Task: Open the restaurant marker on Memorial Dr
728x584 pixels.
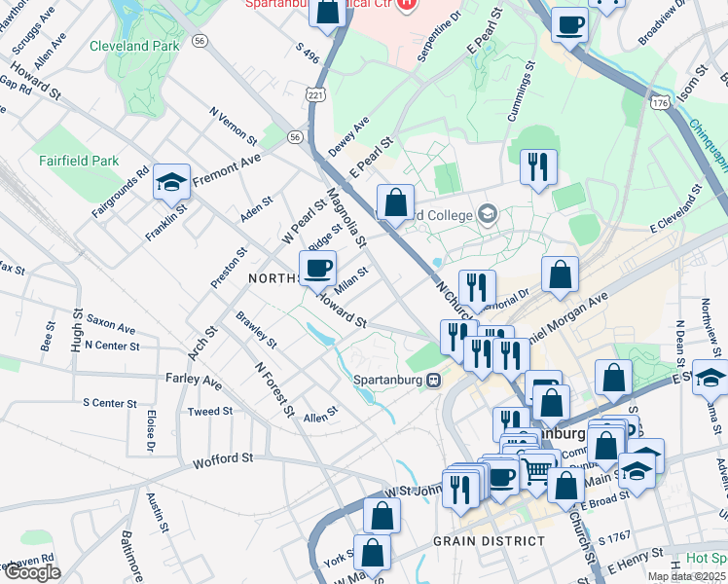Action: pos(477,289)
